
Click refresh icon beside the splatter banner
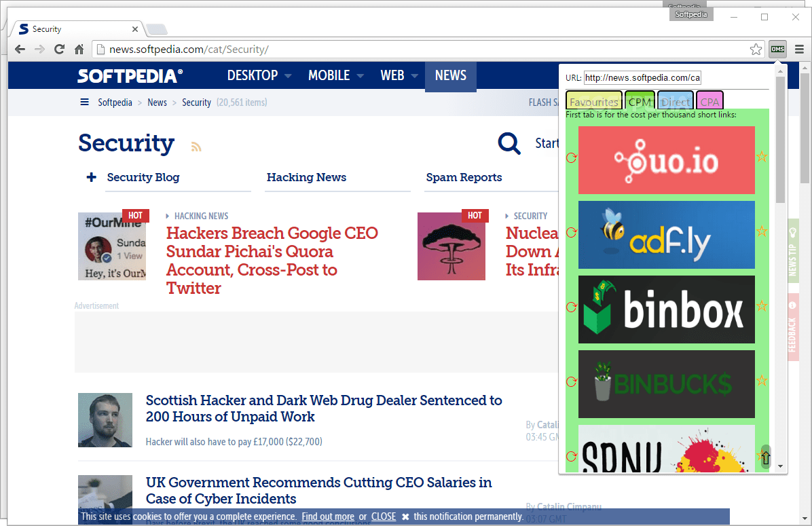tap(571, 456)
